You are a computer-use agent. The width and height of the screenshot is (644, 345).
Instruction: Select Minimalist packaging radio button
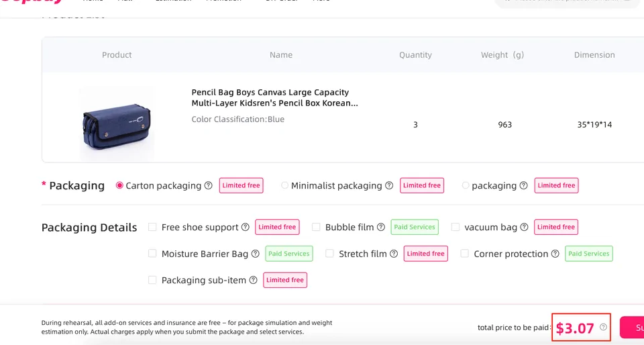pos(284,186)
